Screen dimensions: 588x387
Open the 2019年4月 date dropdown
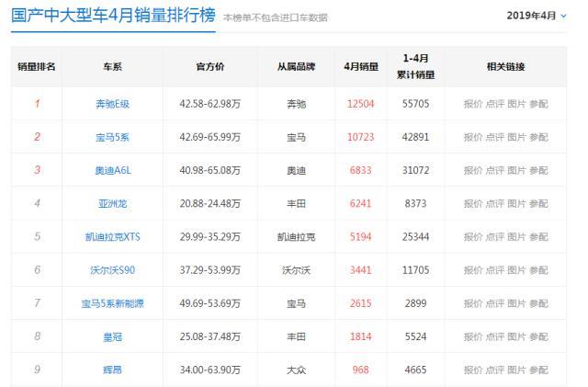[x=537, y=16]
